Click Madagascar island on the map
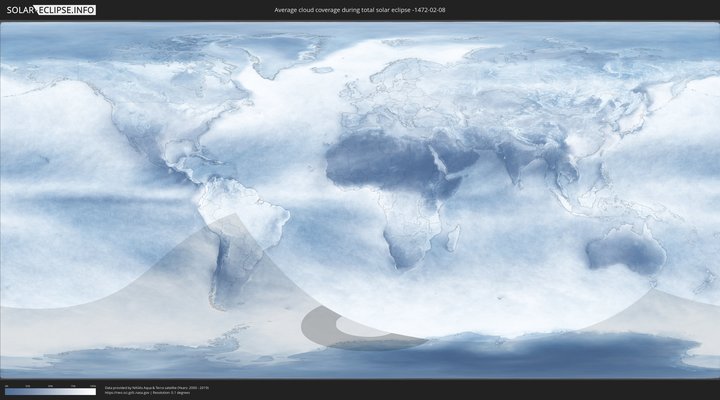This screenshot has height=400, width=720. coord(453,237)
